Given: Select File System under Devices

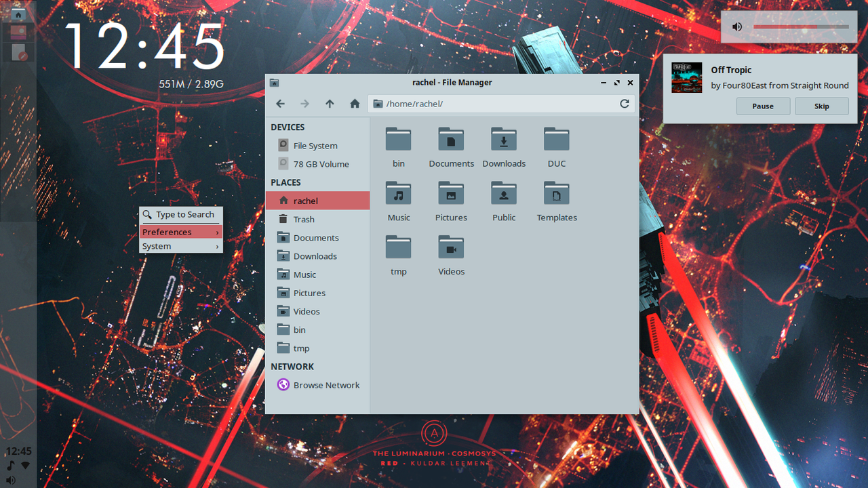Looking at the screenshot, I should (317, 146).
